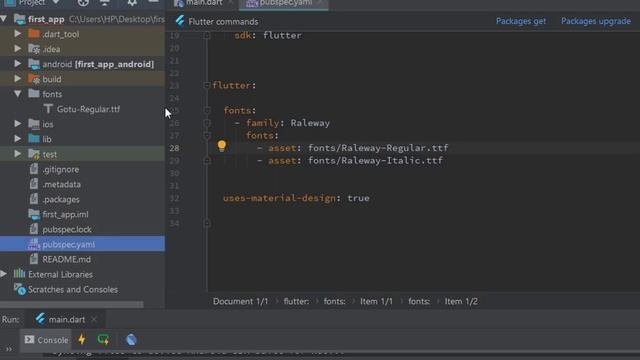Click 'fonts/Raleway-Regular.ttf' text

click(378, 148)
